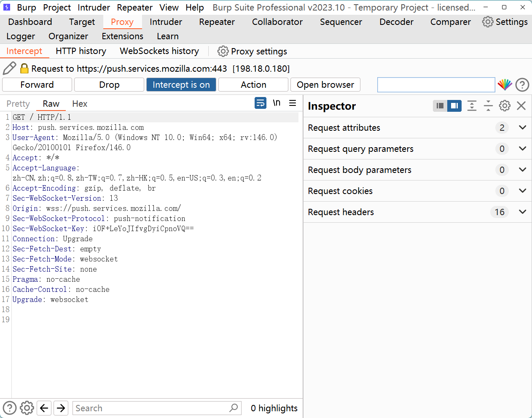Click the comment input field beside Open browser
The height and width of the screenshot is (418, 532).
436,85
